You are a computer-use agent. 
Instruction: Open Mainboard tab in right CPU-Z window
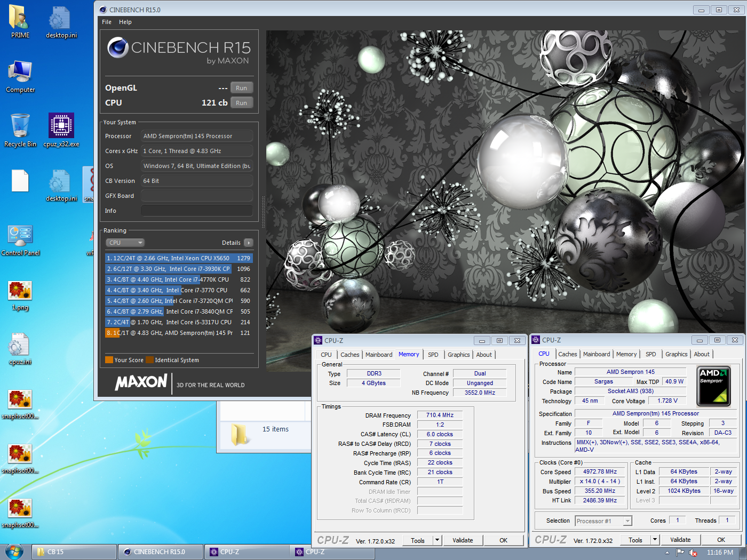(597, 354)
